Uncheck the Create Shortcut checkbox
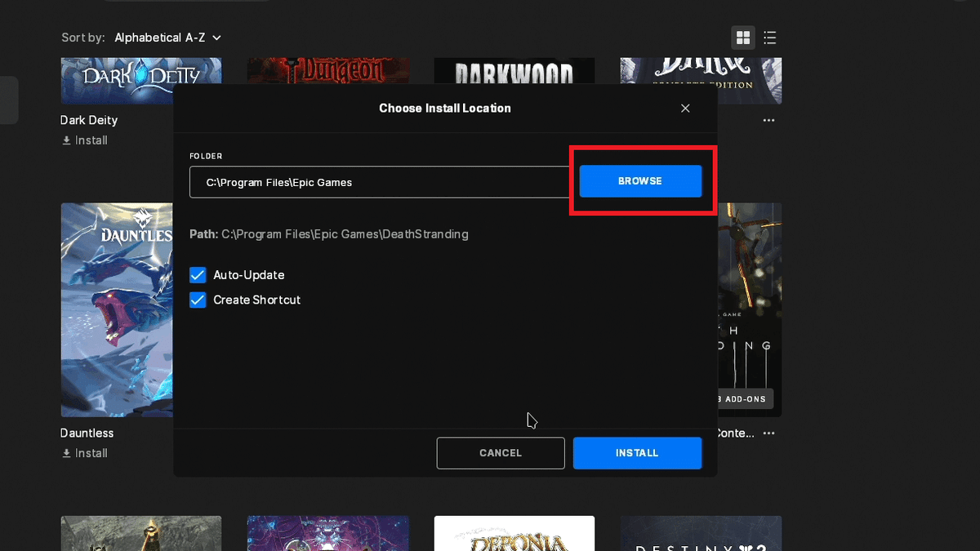 198,300
